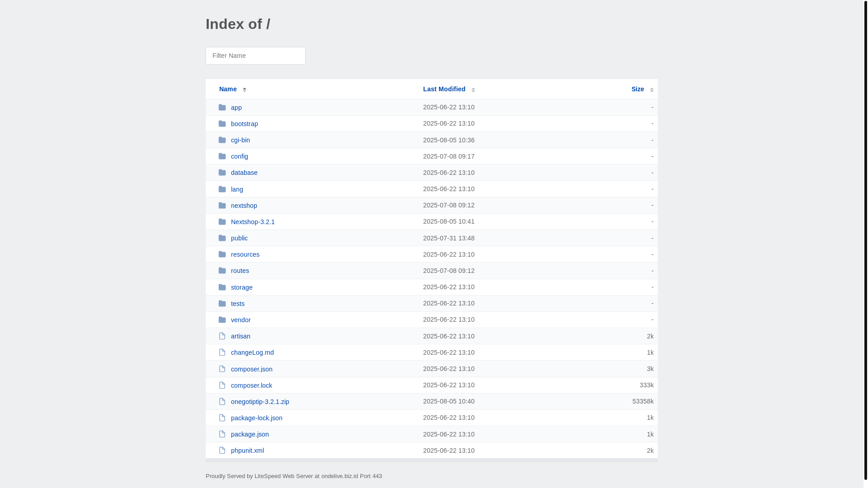Click the file icon beside phpunit.xml

click(222, 450)
